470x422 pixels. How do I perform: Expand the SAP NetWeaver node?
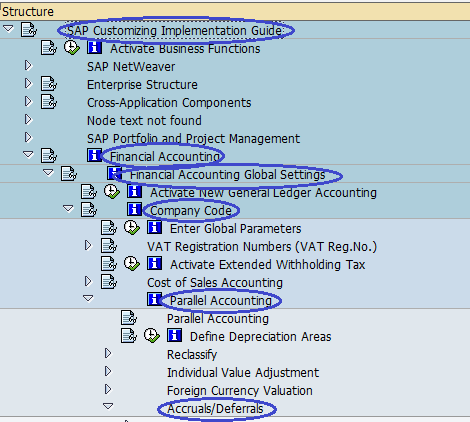28,65
